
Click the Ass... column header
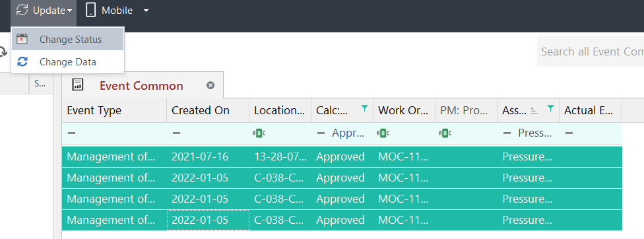(528, 110)
